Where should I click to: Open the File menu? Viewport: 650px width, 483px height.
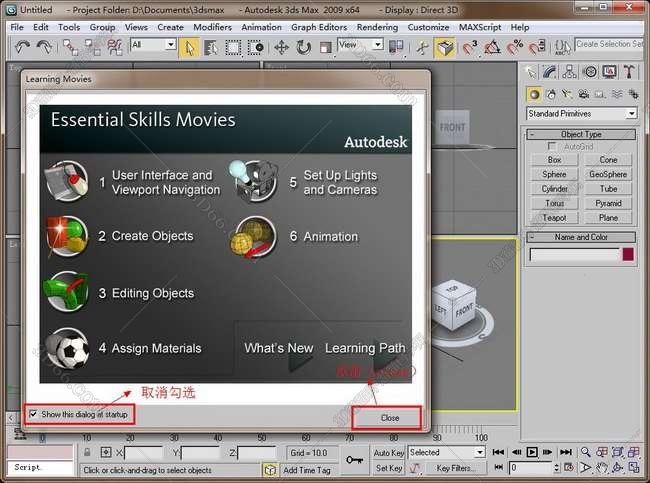(17, 27)
